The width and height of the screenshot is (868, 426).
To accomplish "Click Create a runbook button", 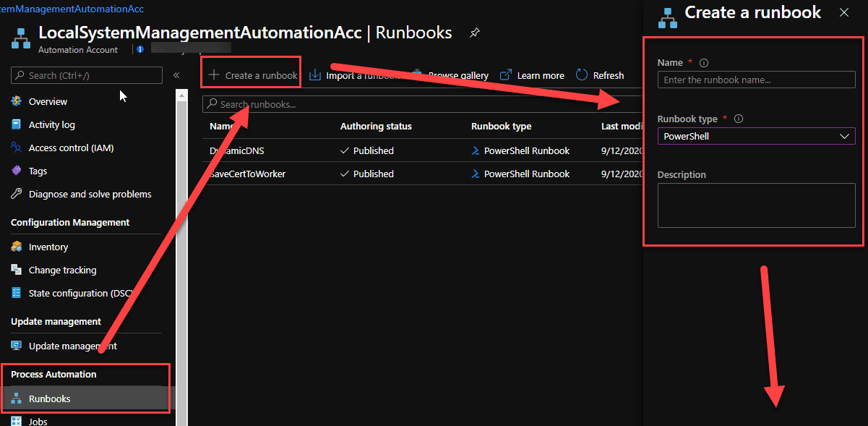I will [x=253, y=75].
